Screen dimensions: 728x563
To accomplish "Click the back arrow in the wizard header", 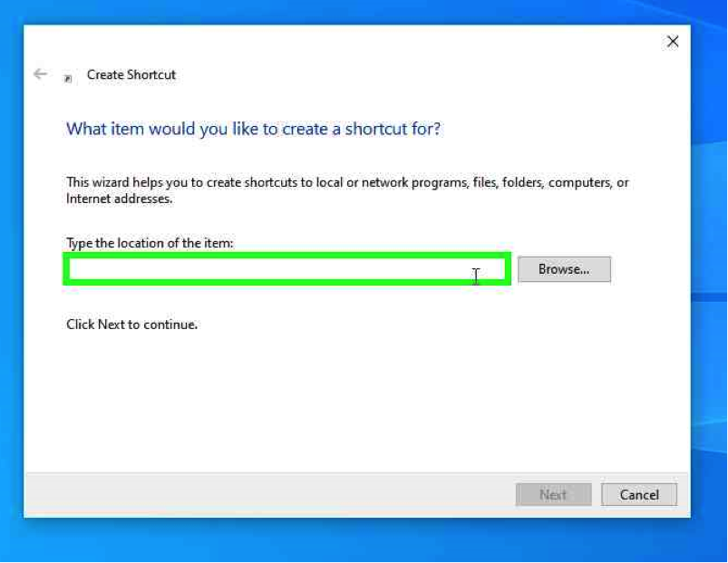I will [x=40, y=74].
